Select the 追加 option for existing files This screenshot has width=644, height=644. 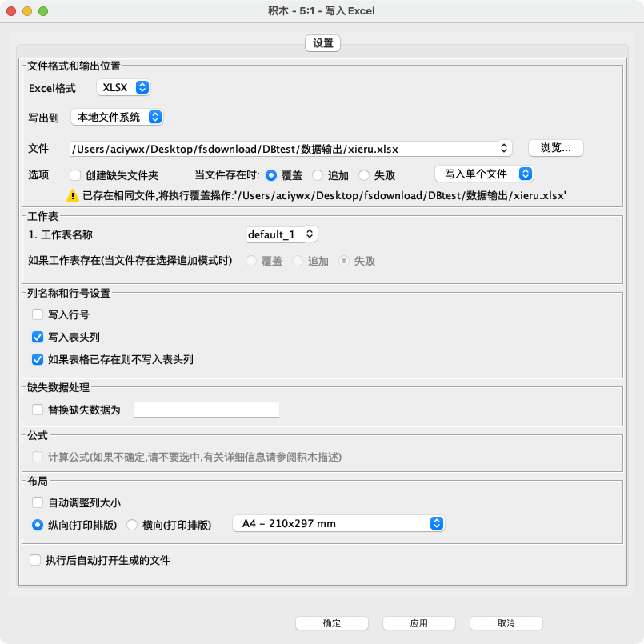point(318,174)
